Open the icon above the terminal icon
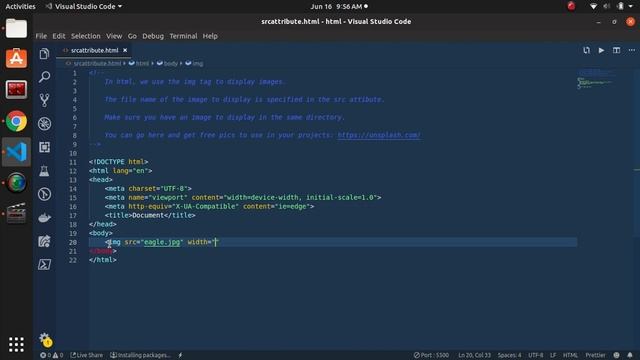The width and height of the screenshot is (640, 360). point(44,241)
